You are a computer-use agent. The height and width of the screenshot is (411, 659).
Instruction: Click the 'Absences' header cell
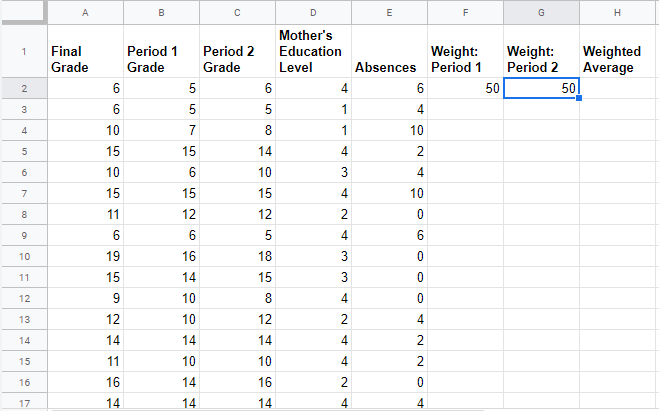(x=390, y=51)
